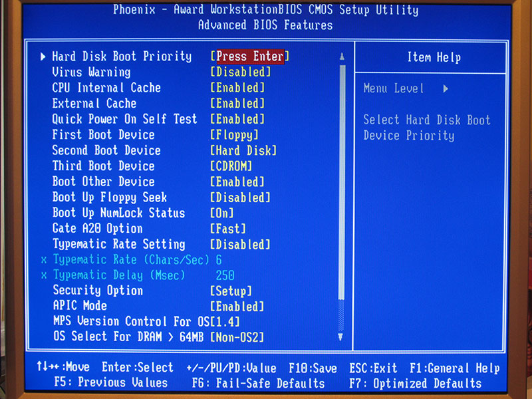Click the ESC:Exit hint

373,368
